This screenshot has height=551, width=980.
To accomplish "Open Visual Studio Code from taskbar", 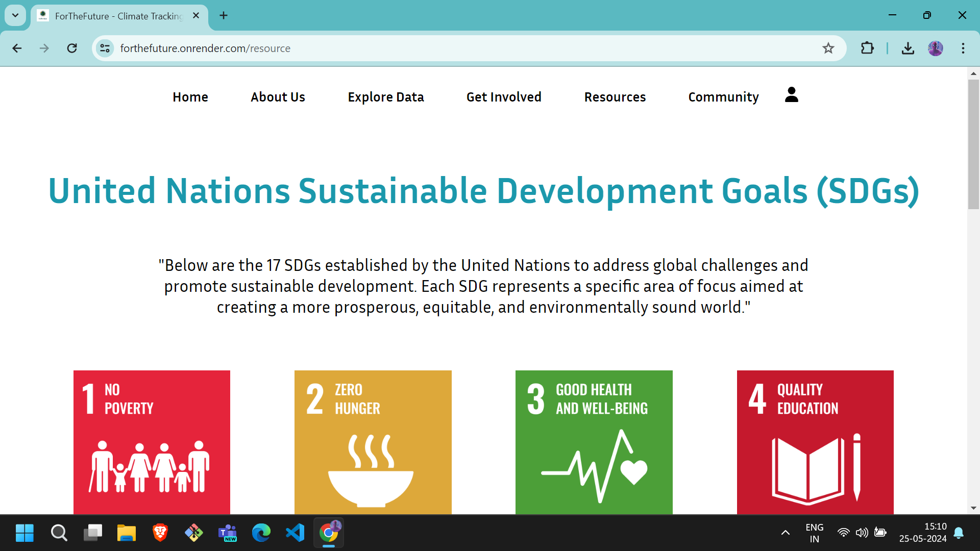I will tap(295, 533).
